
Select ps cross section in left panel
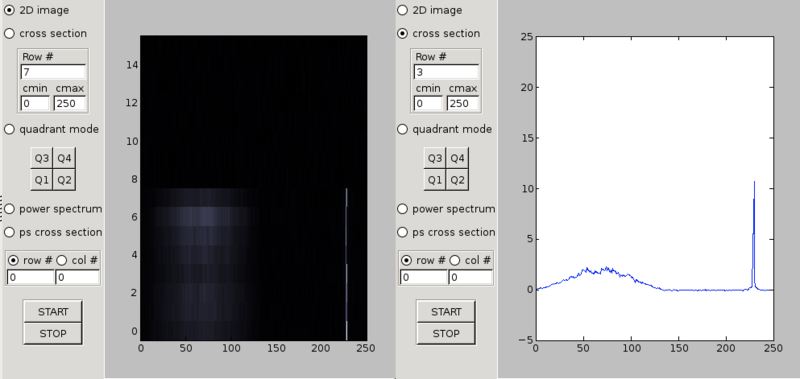[9, 233]
